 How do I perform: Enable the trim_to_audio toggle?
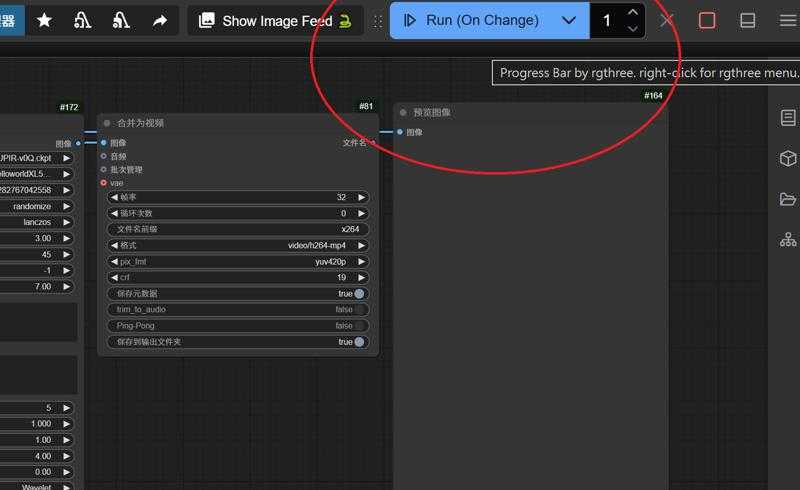pyautogui.click(x=359, y=310)
